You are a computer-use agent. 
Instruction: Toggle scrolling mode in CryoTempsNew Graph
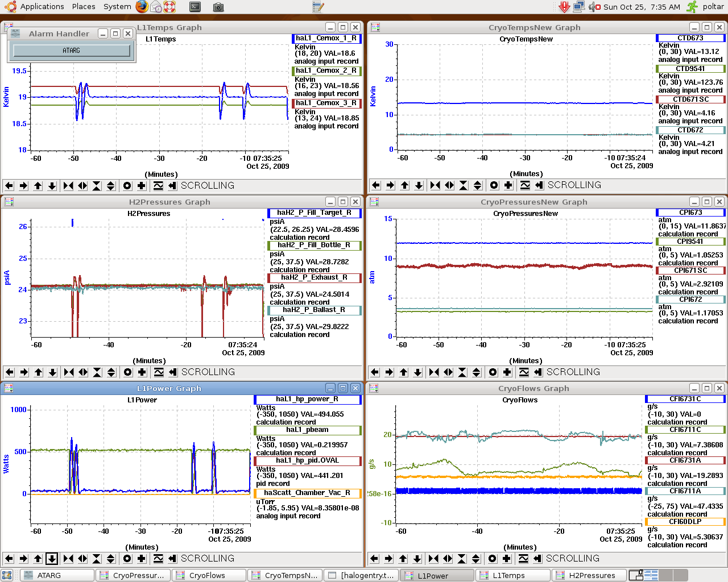pos(539,185)
